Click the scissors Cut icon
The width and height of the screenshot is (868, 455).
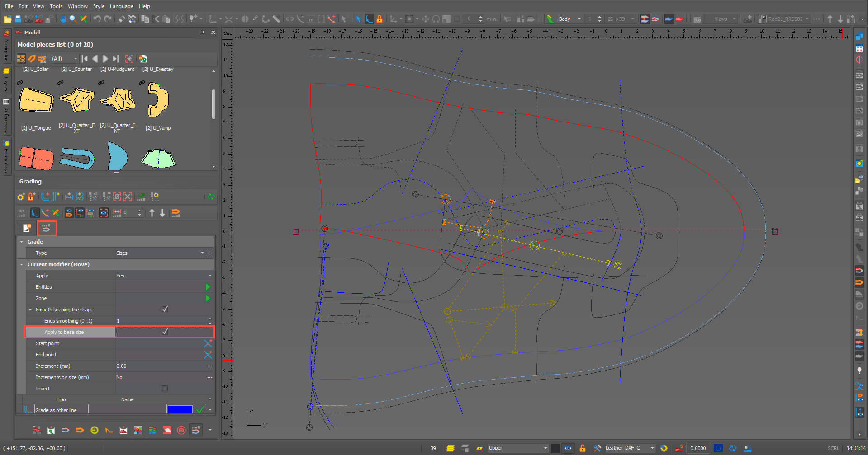pyautogui.click(x=156, y=19)
